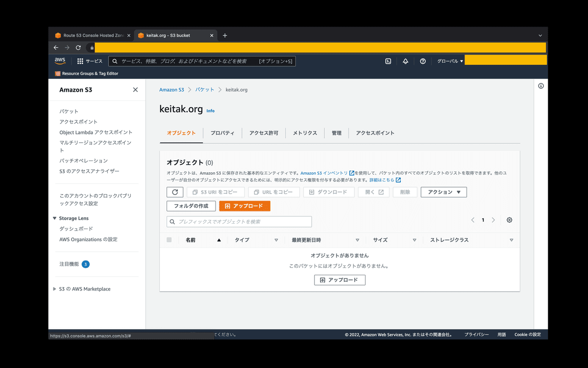Go to previous page arrow

coord(473,220)
